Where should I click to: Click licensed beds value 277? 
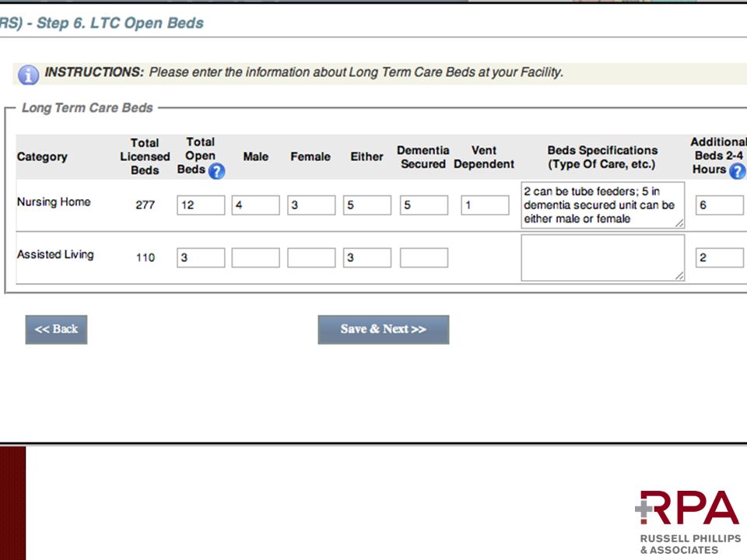tap(146, 205)
